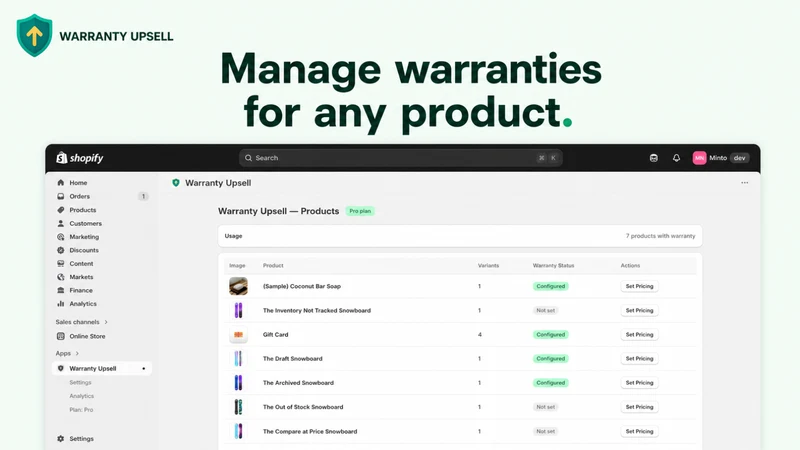Click Gift Card variants count '4'
800x450 pixels.
[480, 335]
